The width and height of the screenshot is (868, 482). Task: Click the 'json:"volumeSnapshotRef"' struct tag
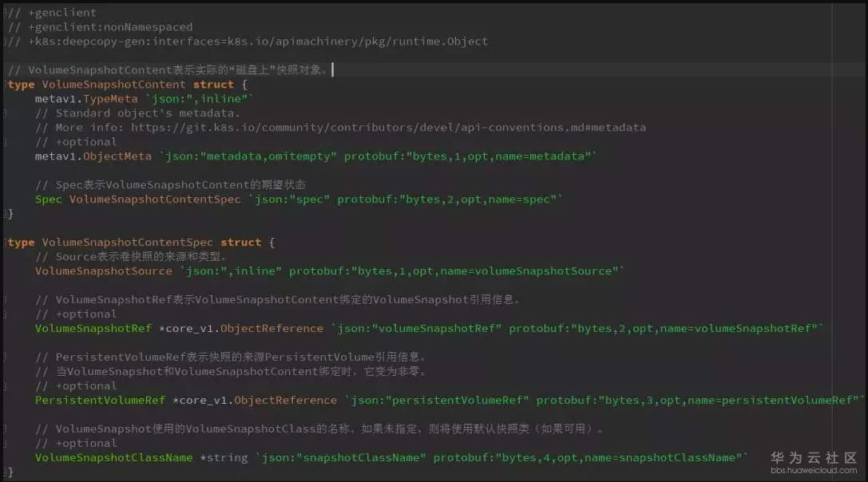coord(419,328)
